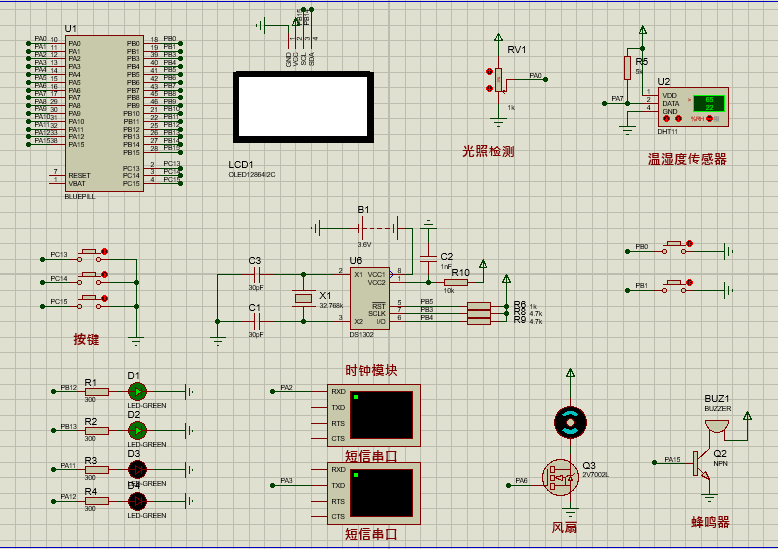Select the U1 BLUEPILL microcontroller chip
This screenshot has height=549, width=778.
(x=104, y=113)
